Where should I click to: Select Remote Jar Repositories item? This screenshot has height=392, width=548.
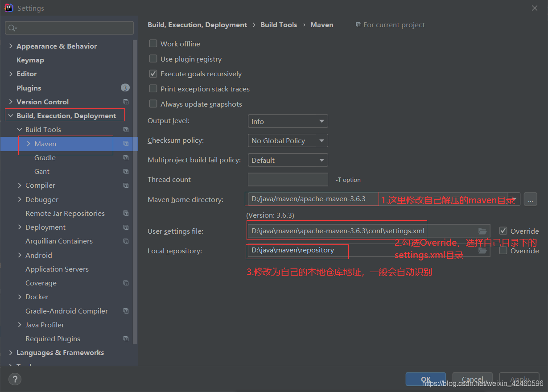65,213
